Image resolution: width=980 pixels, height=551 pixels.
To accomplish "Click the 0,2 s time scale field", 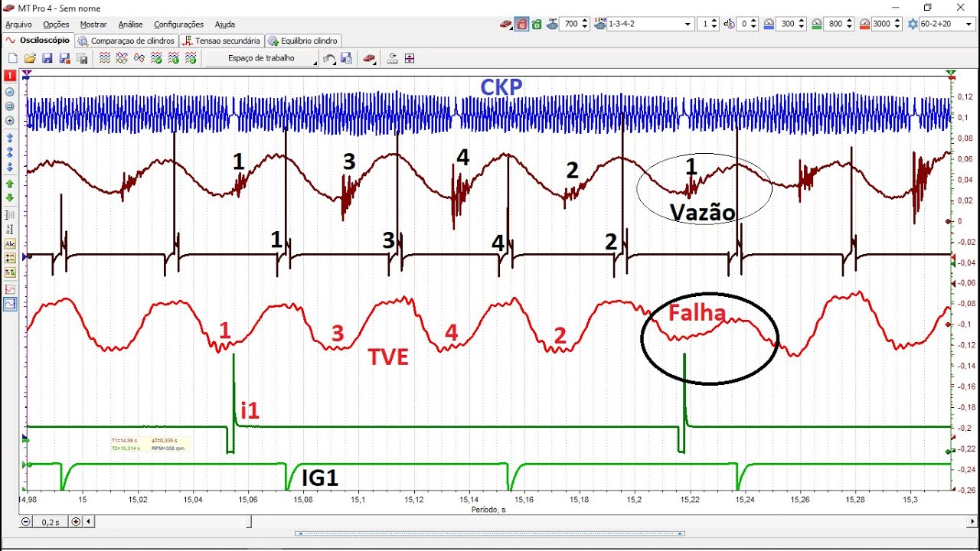I will point(51,522).
